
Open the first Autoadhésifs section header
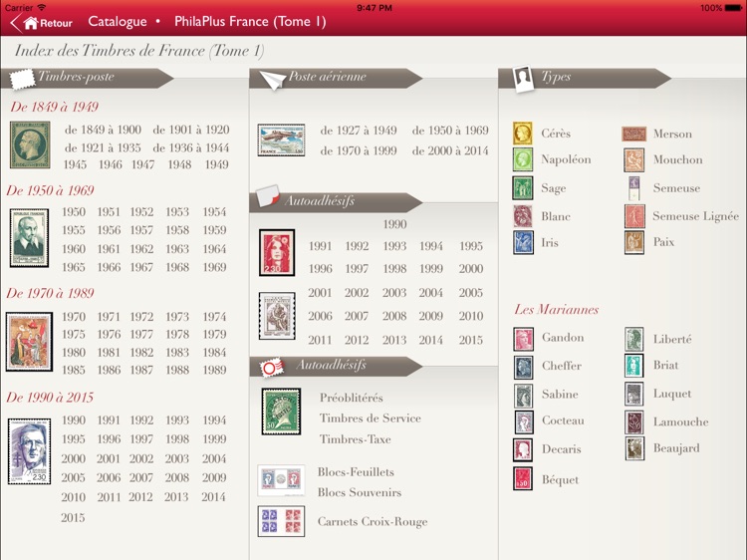336,202
